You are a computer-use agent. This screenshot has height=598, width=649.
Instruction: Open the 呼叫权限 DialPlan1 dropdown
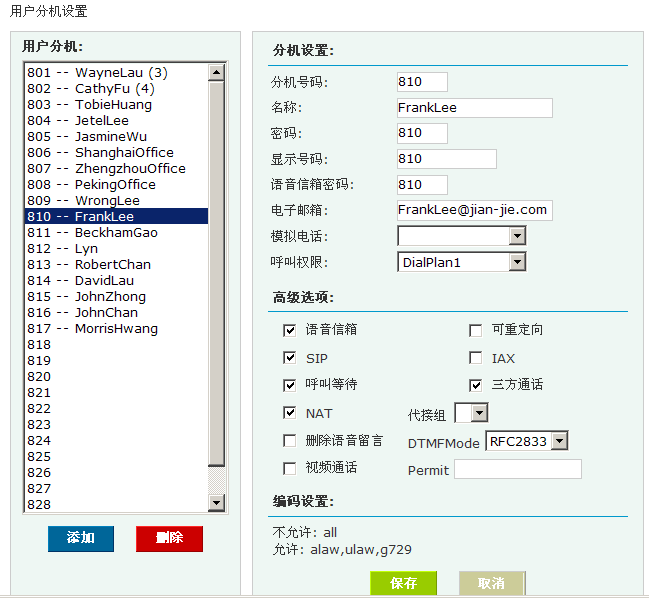(462, 262)
